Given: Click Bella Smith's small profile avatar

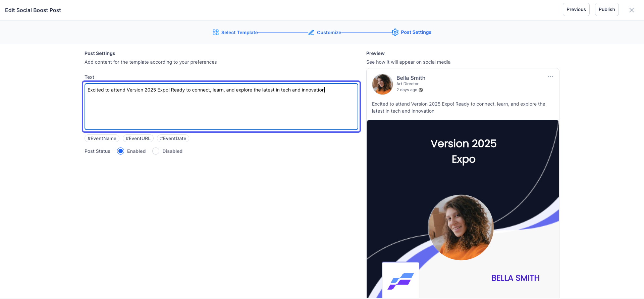Looking at the screenshot, I should 382,84.
